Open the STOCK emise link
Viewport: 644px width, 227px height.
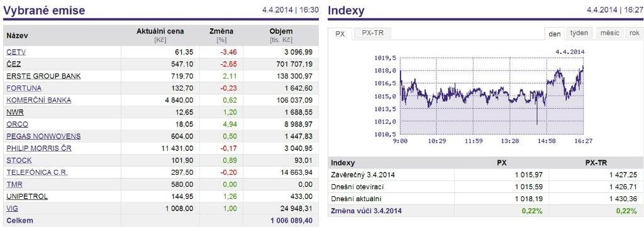click(x=19, y=160)
